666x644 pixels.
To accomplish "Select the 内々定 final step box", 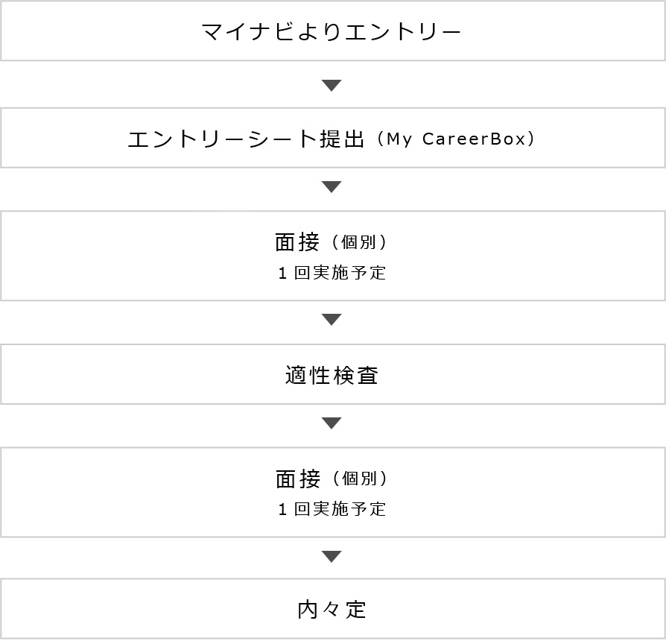I will (x=332, y=609).
